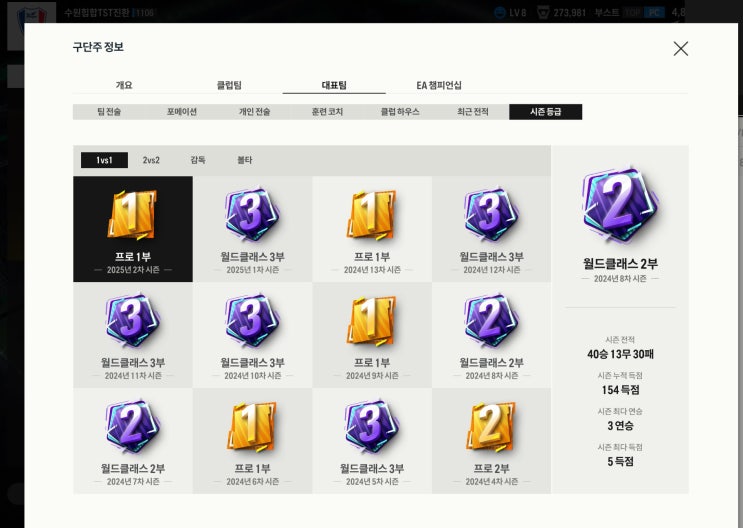Click the 3 연승 win streak value
This screenshot has height=528, width=743.
[620, 426]
